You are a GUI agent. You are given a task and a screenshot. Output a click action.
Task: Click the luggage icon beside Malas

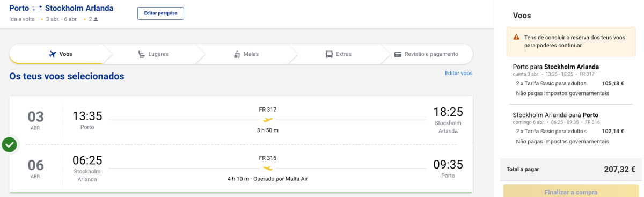(237, 54)
